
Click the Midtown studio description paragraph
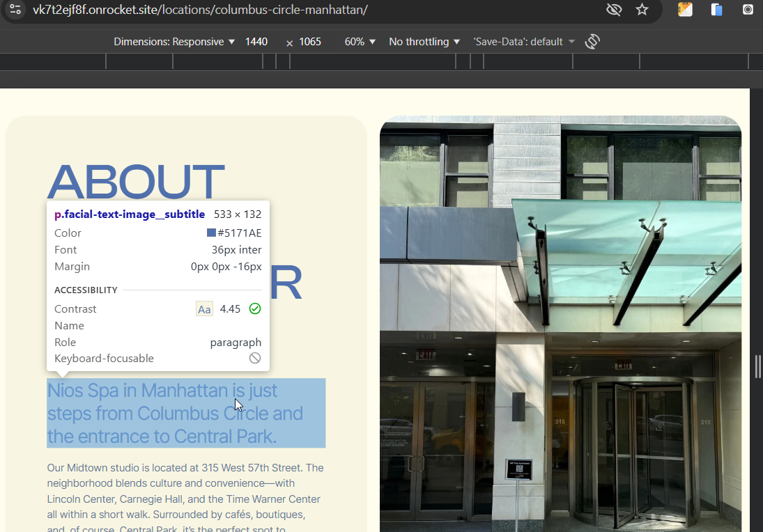point(186,497)
